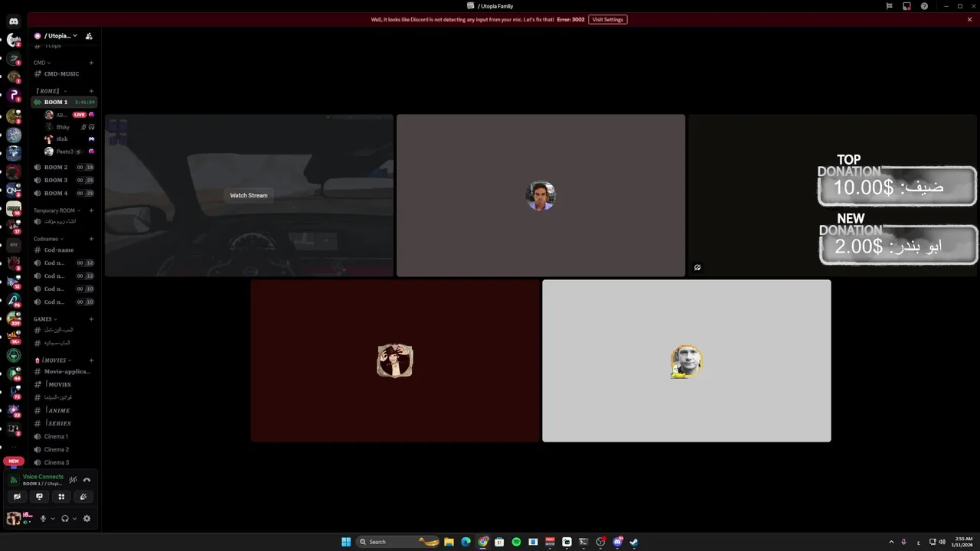Collapse the CMD category

42,63
